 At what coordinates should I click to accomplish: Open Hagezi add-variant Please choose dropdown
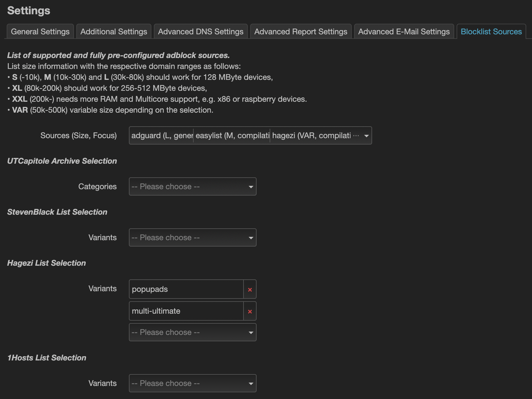[192, 332]
